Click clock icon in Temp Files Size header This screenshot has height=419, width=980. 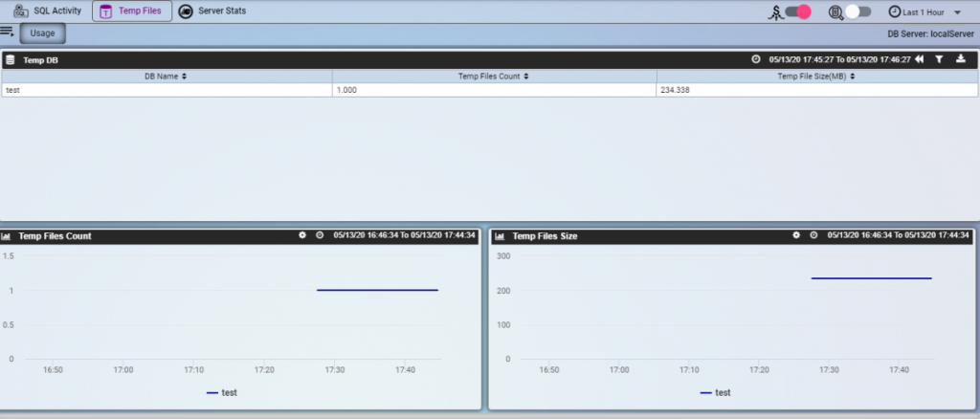coord(813,235)
